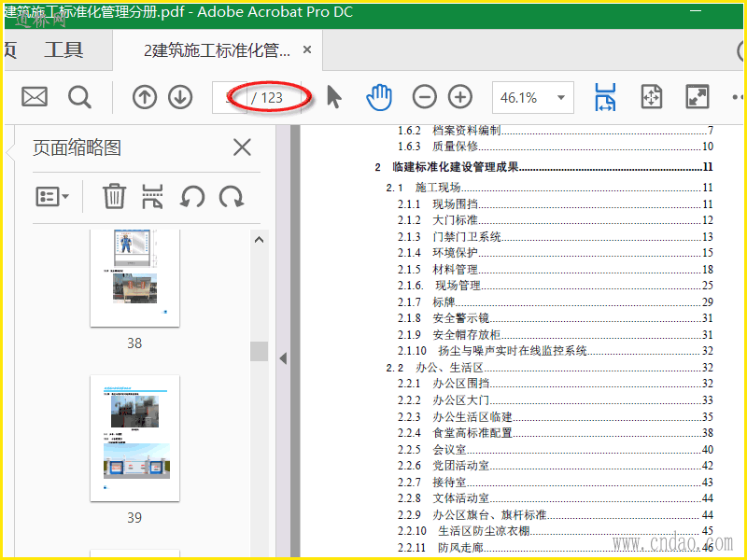Click TOC entry 大门标准
The width and height of the screenshot is (747, 560).
pyautogui.click(x=556, y=220)
